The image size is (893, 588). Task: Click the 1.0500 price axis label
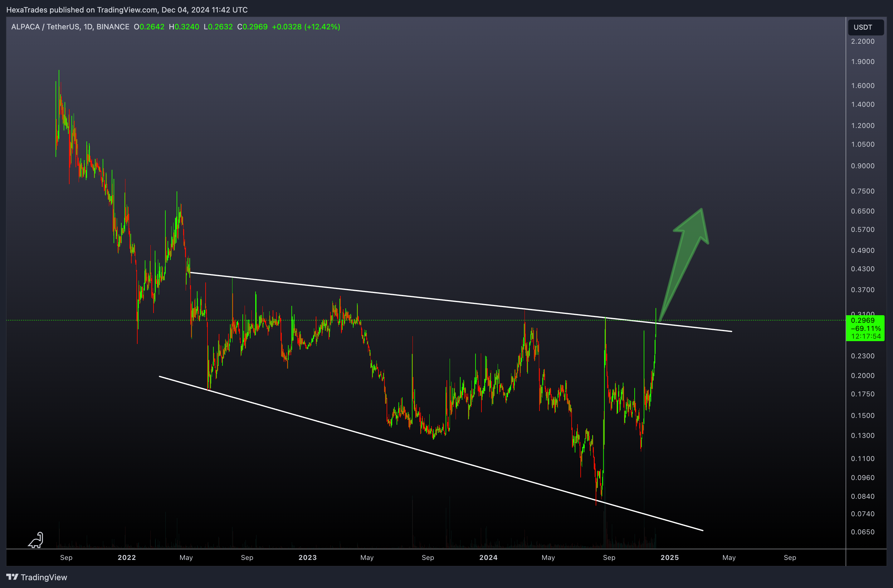863,145
